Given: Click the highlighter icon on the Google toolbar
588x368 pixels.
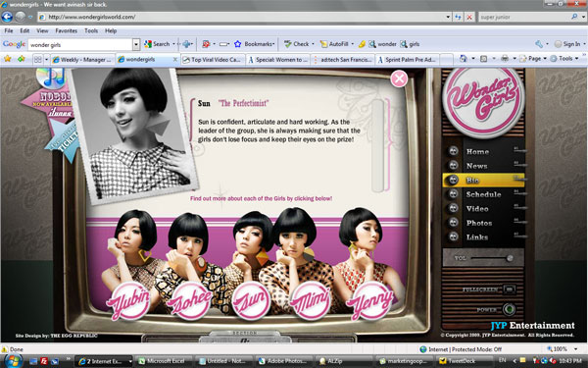Looking at the screenshot, I should [362, 44].
